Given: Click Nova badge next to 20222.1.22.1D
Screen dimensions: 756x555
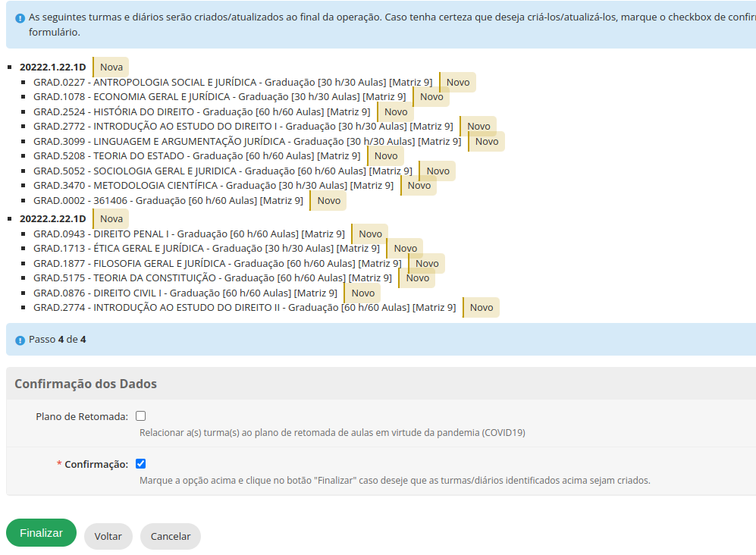Looking at the screenshot, I should click(x=111, y=67).
